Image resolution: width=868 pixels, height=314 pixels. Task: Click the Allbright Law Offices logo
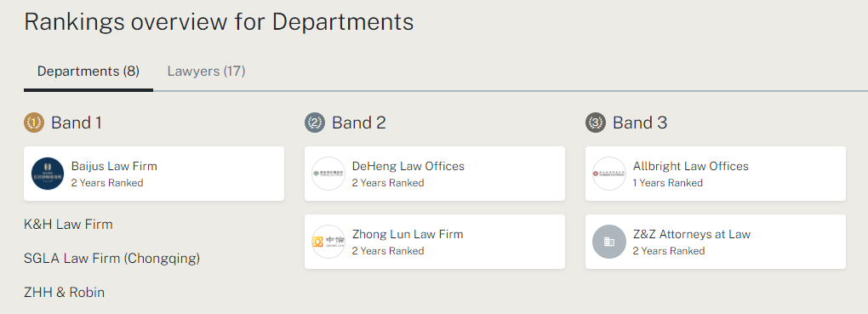point(609,174)
